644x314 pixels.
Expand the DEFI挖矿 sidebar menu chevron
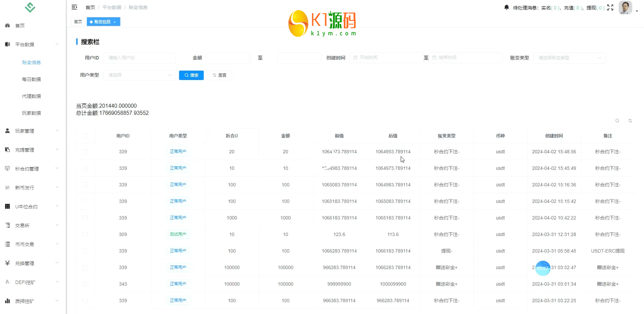[57, 282]
